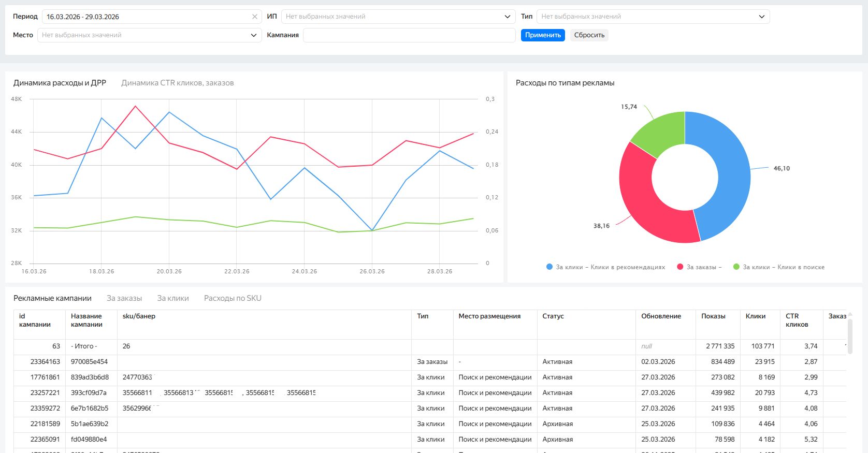This screenshot has height=453, width=868.
Task: Click the table vertical scrollbar
Action: (850, 337)
